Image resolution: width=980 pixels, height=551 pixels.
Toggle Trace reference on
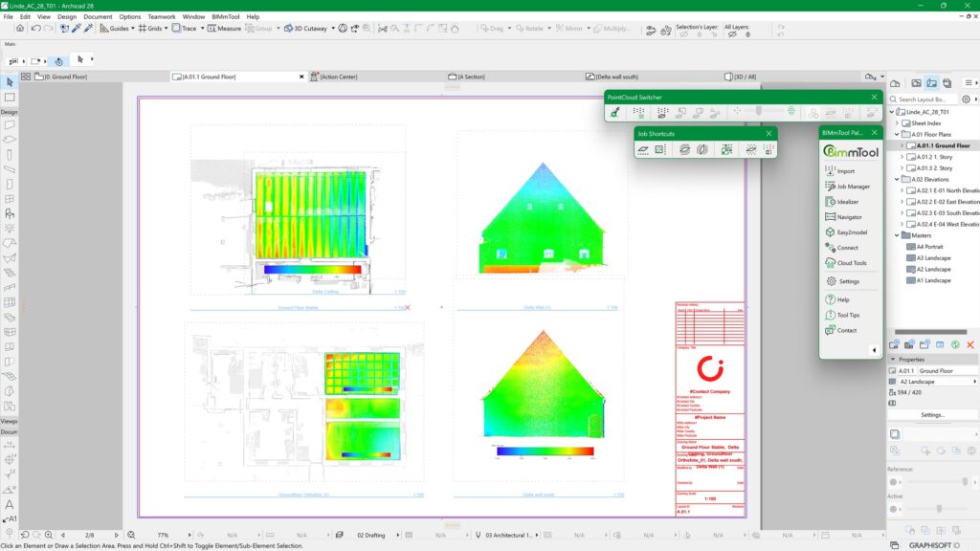tap(186, 29)
